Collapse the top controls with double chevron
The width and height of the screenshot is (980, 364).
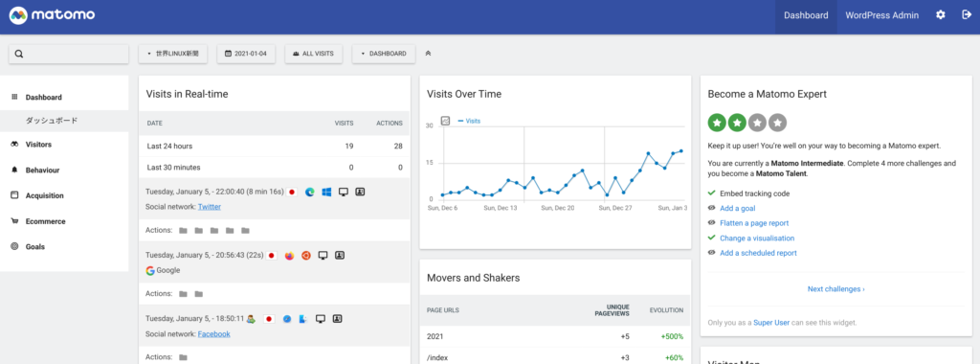pyautogui.click(x=428, y=54)
